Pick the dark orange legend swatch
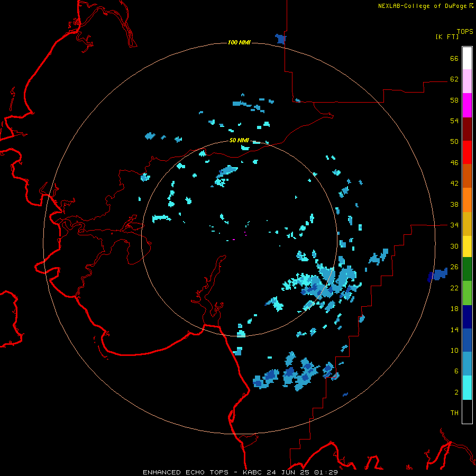 [x=467, y=176]
